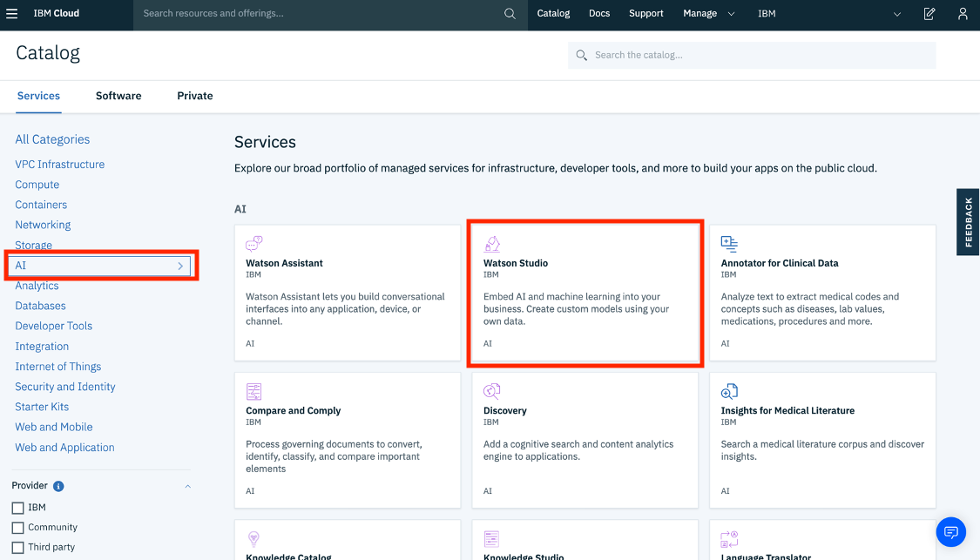
Task: Open the Compare and Comply title
Action: [293, 410]
